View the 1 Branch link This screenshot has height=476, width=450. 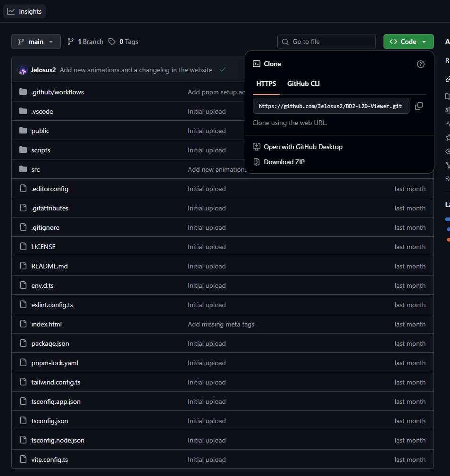(x=85, y=42)
